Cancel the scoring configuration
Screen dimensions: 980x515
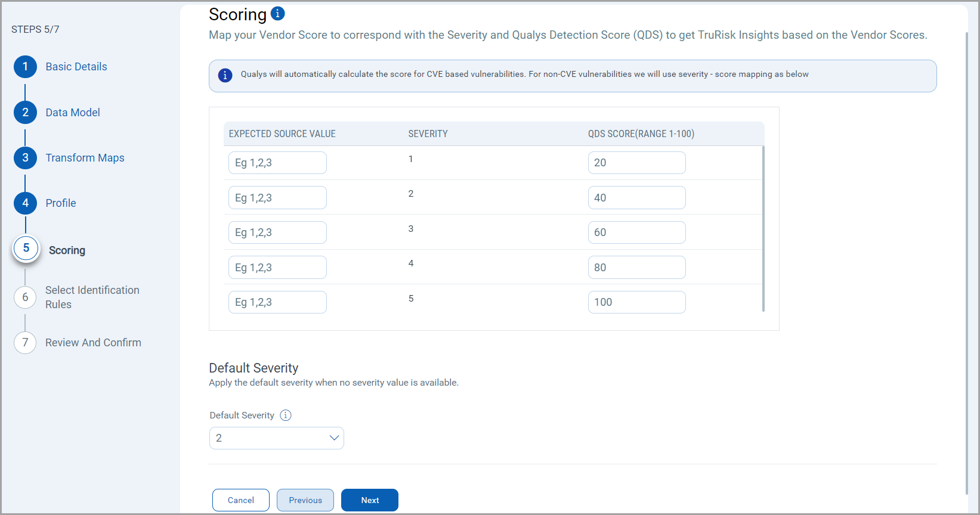pos(241,500)
